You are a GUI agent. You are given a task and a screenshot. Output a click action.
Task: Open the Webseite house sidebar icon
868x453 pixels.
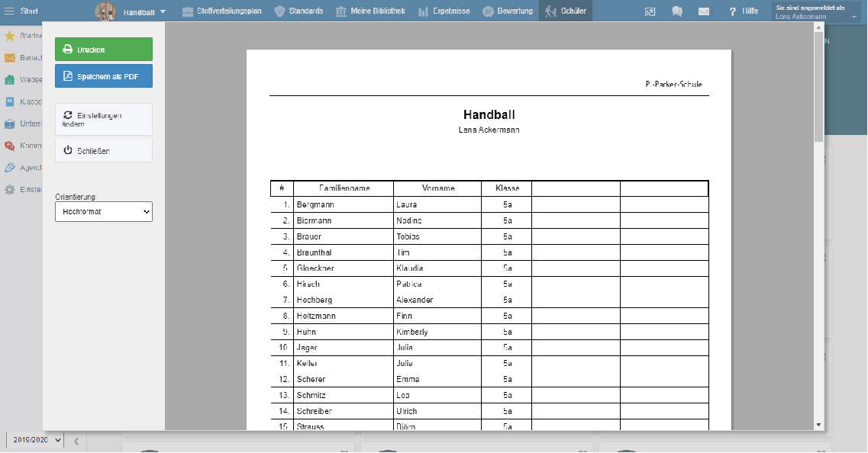coord(9,79)
